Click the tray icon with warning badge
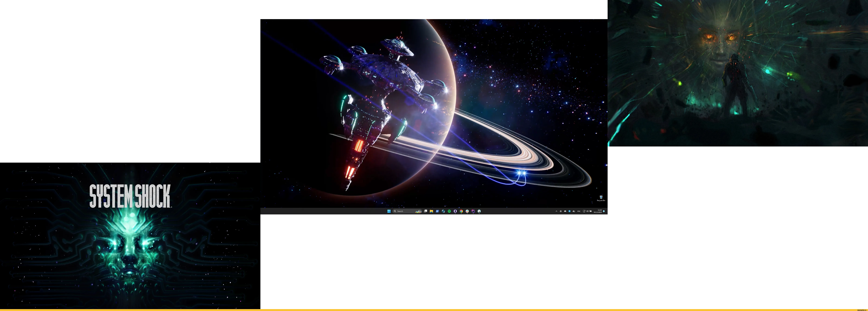This screenshot has height=311, width=868. point(574,211)
